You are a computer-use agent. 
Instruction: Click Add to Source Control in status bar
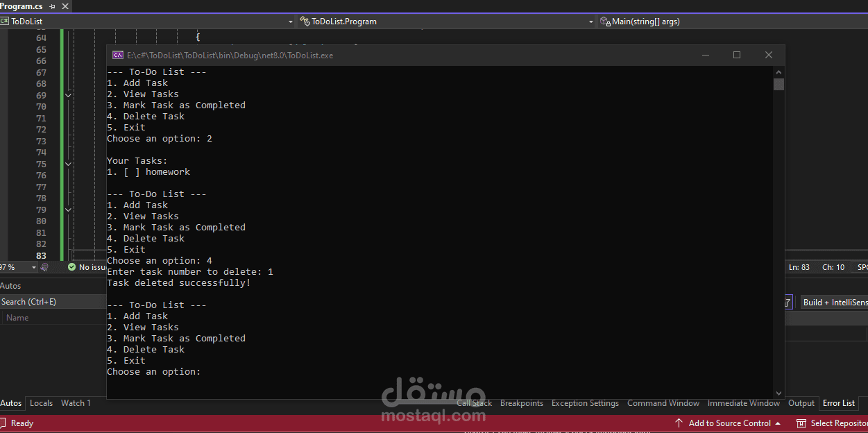(730, 423)
